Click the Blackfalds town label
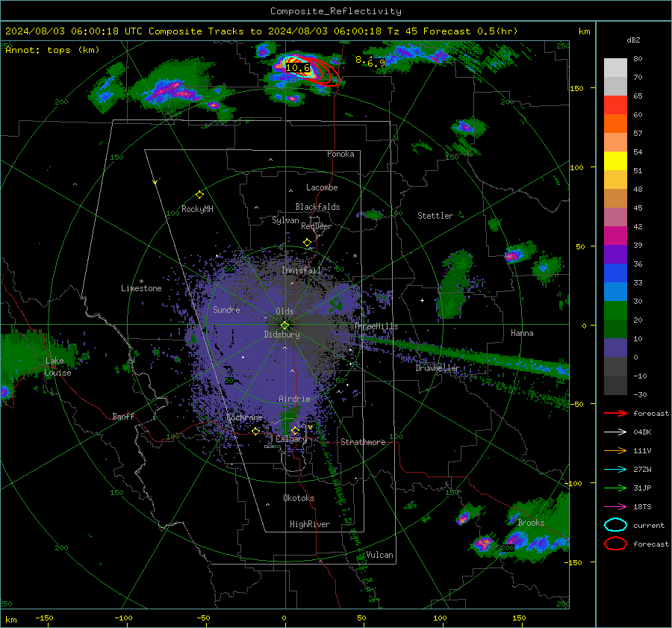This screenshot has height=628, width=672. coord(317,207)
